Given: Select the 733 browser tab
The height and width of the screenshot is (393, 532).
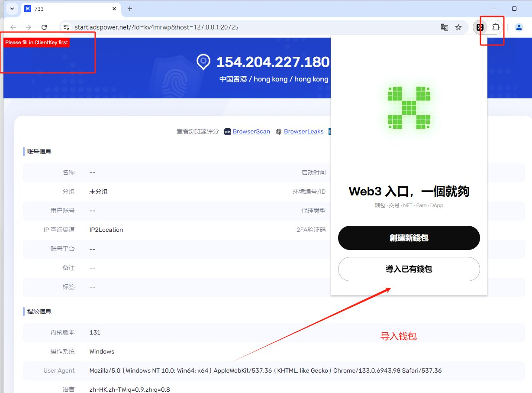Looking at the screenshot, I should pos(70,9).
